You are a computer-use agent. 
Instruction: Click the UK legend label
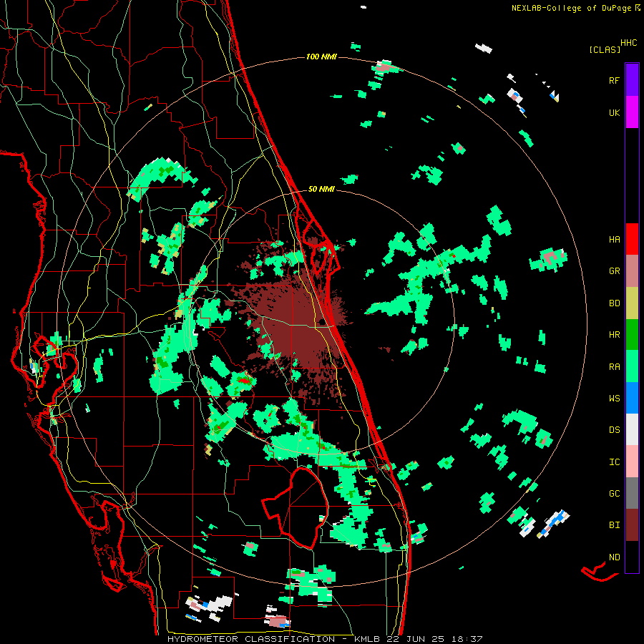click(x=614, y=112)
